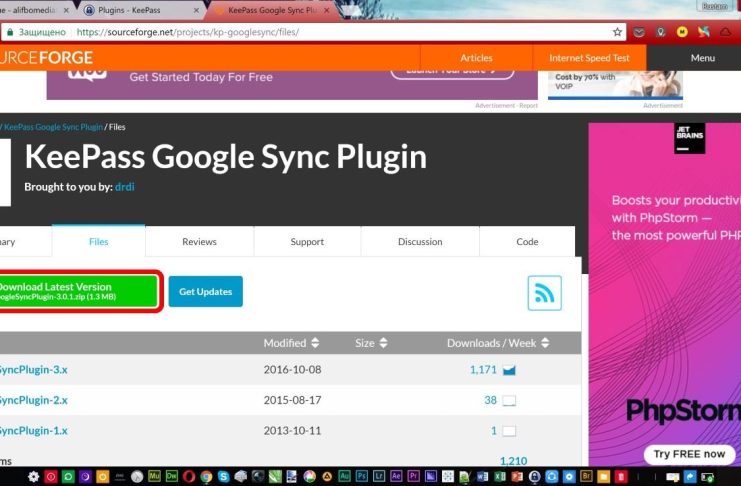Click the JetBrains logo in the ad

[x=689, y=139]
